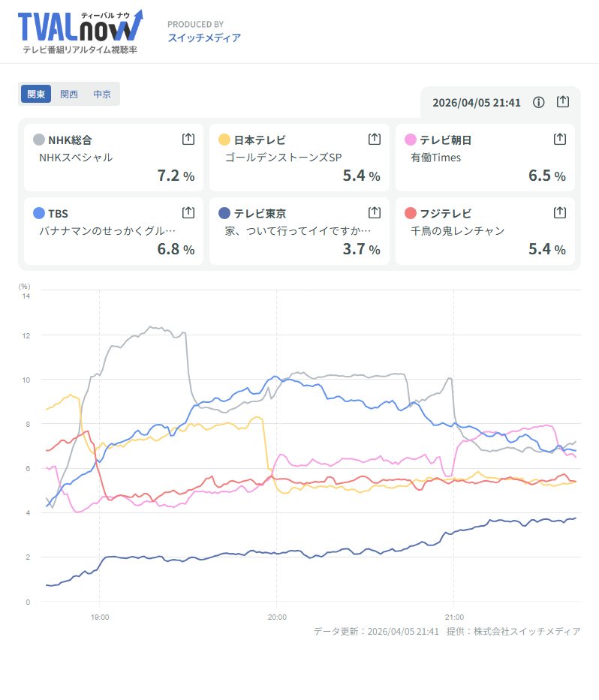Click the 19:00 marker on chart axis
Image resolution: width=599 pixels, height=700 pixels.
(100, 617)
